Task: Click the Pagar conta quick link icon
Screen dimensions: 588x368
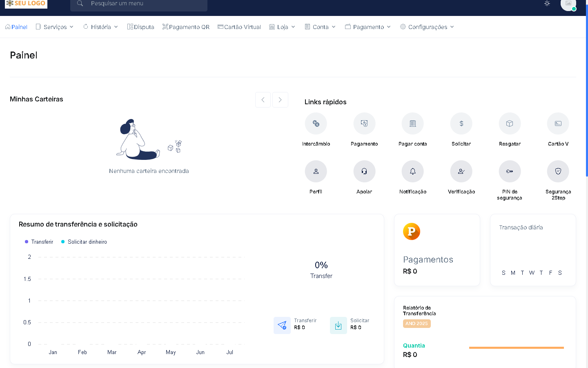Action: (412, 123)
